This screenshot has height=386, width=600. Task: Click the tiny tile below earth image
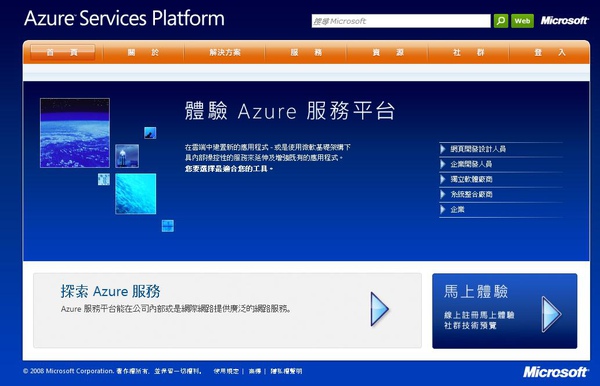click(104, 179)
